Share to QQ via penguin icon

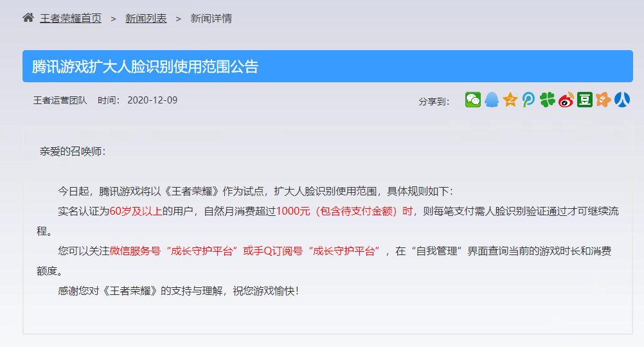click(x=492, y=100)
